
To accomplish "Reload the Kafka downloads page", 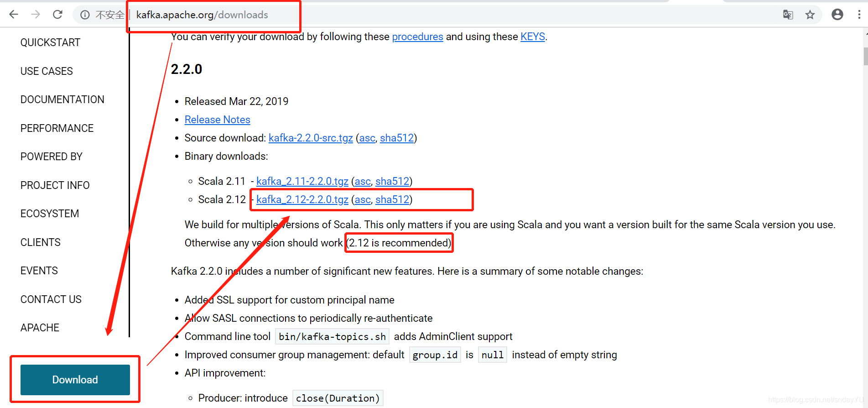I will (57, 15).
